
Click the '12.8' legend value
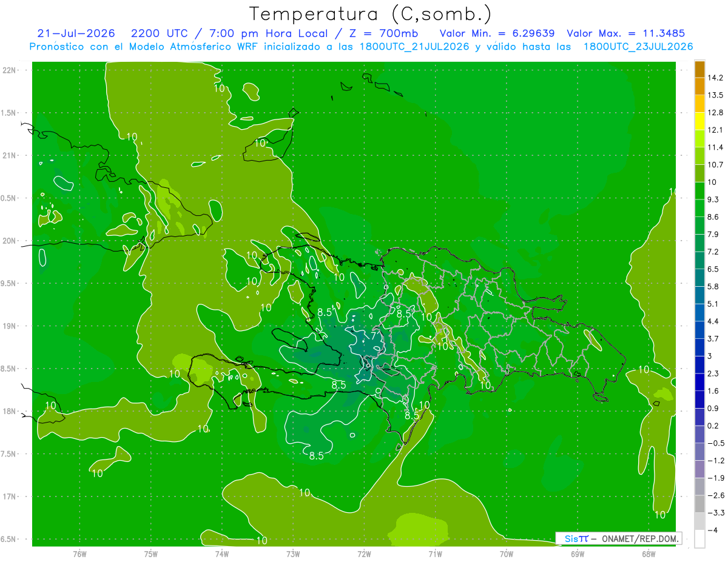(x=714, y=113)
